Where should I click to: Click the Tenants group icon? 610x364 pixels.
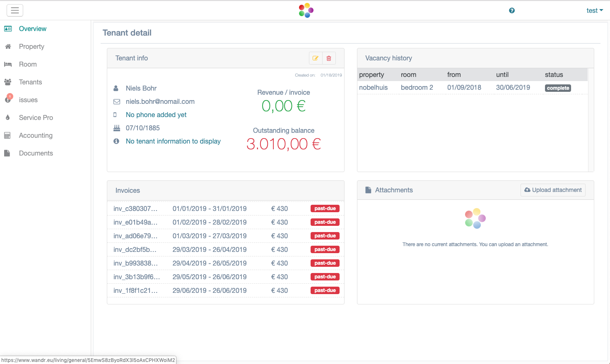tap(8, 82)
